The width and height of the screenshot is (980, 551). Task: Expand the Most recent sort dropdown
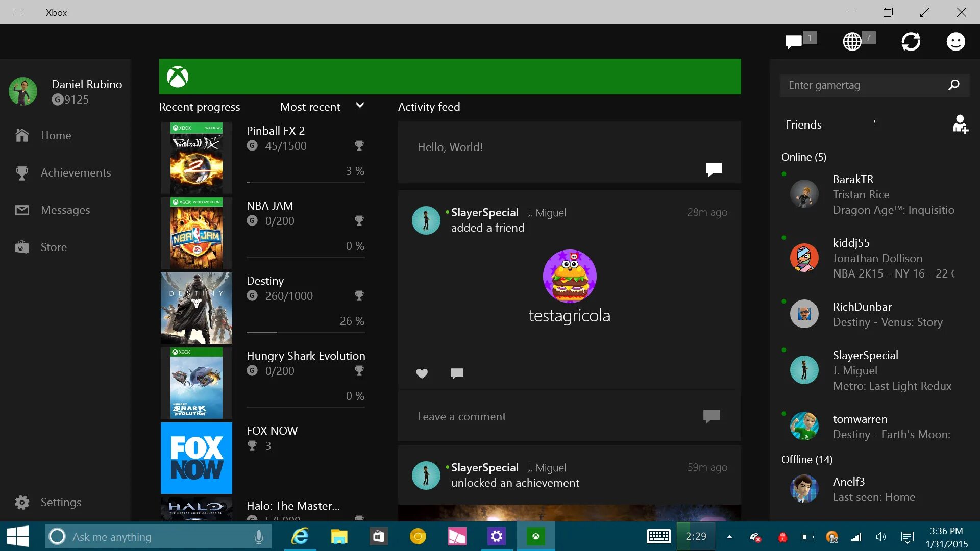360,106
